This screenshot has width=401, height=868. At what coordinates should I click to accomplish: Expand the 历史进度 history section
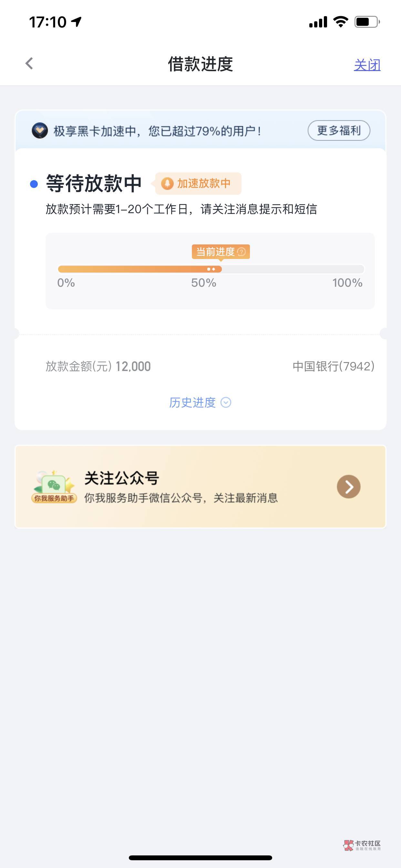(x=192, y=402)
